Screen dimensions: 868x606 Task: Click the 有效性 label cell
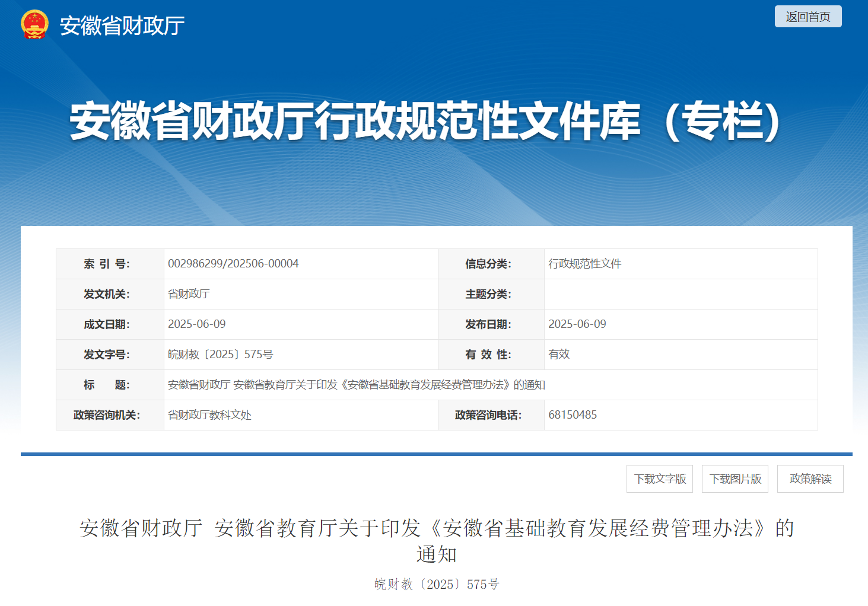491,355
